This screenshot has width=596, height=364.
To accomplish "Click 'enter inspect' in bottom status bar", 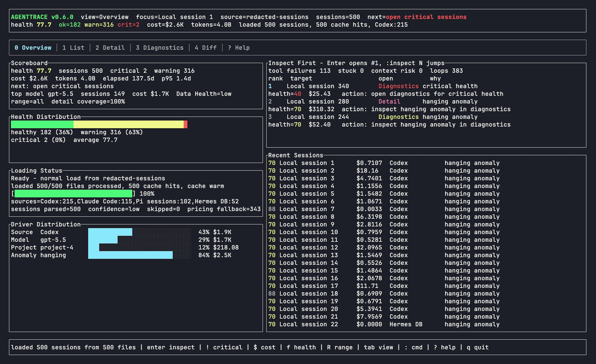I will pyautogui.click(x=171, y=347).
